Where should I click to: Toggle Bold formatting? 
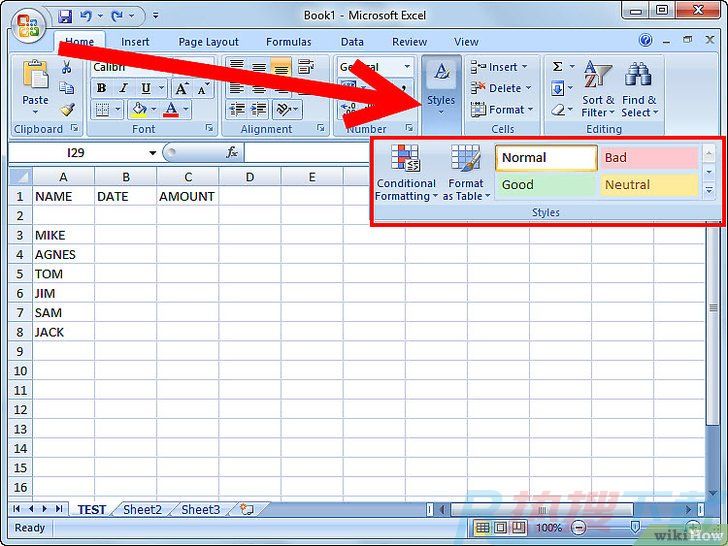[x=102, y=88]
